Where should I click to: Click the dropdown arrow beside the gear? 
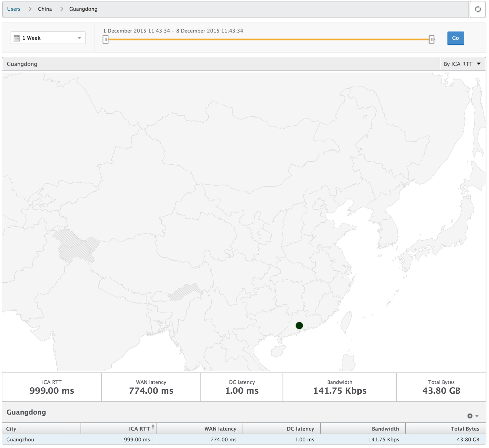[477, 416]
